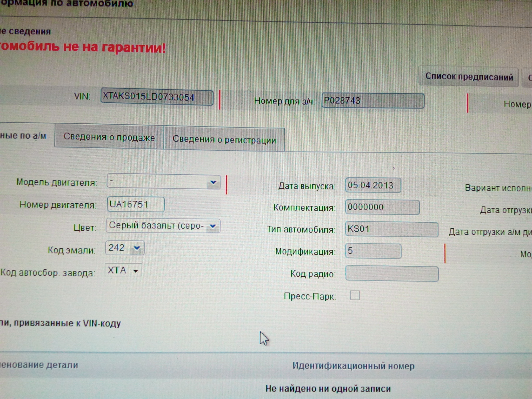
Task: Click the Список предписаний button
Action: [469, 77]
